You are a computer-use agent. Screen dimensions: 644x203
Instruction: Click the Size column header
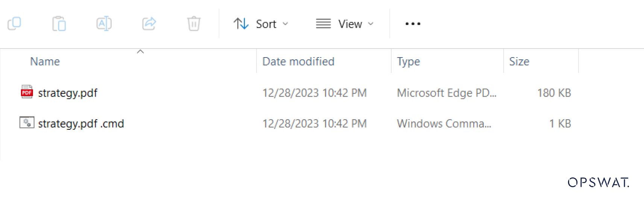[x=519, y=61]
